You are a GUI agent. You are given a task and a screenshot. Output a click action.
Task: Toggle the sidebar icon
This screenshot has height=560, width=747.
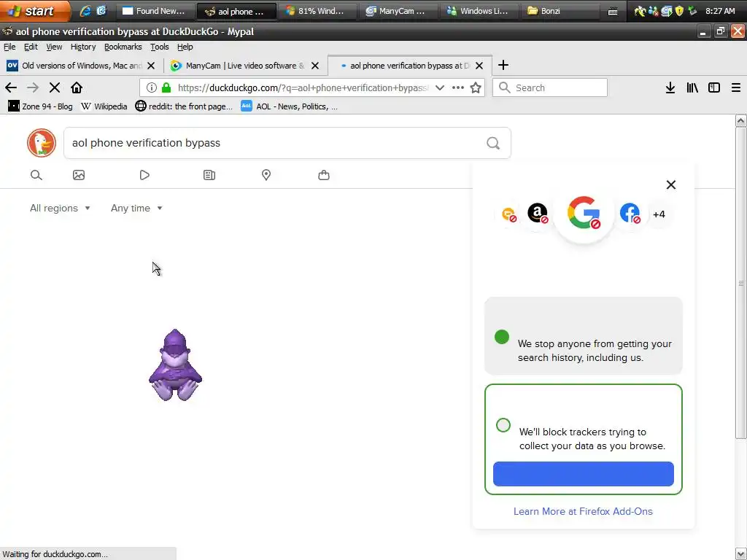(x=714, y=87)
